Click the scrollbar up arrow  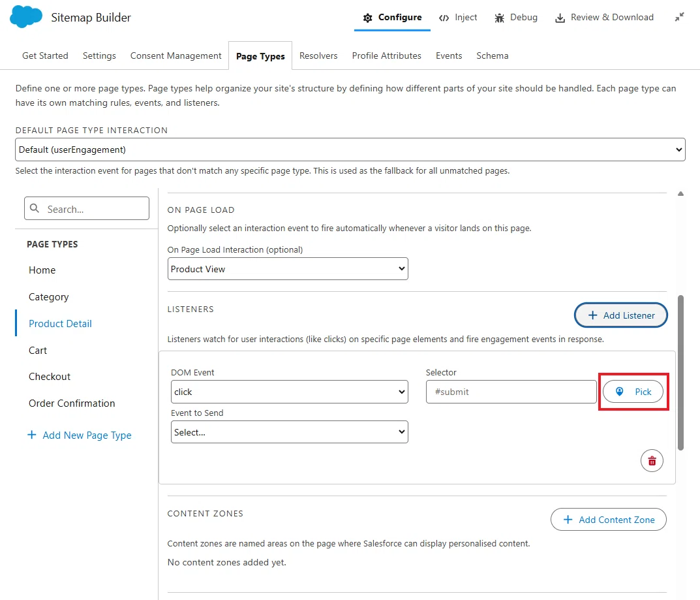point(680,194)
